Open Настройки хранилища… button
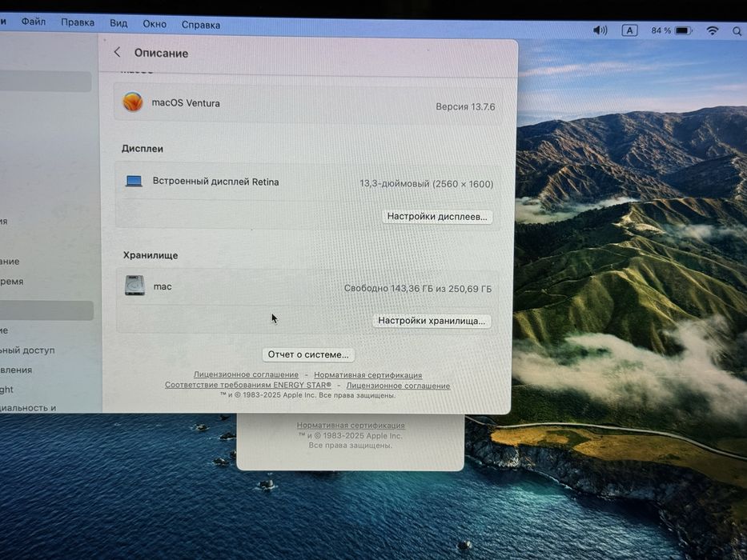Viewport: 747px width, 560px height. (432, 321)
